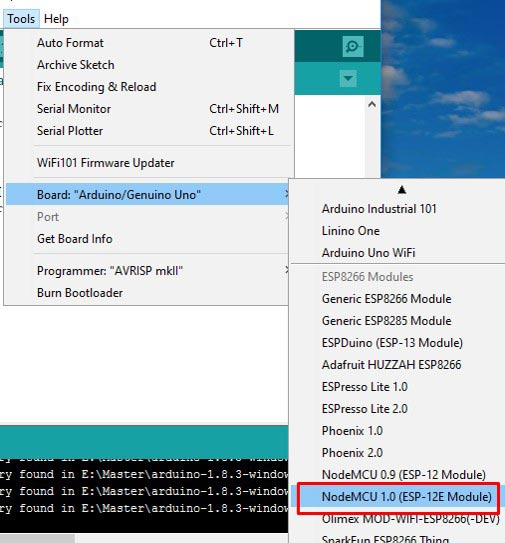
Task: Click Fix Encoding & Reload
Action: pos(149,87)
